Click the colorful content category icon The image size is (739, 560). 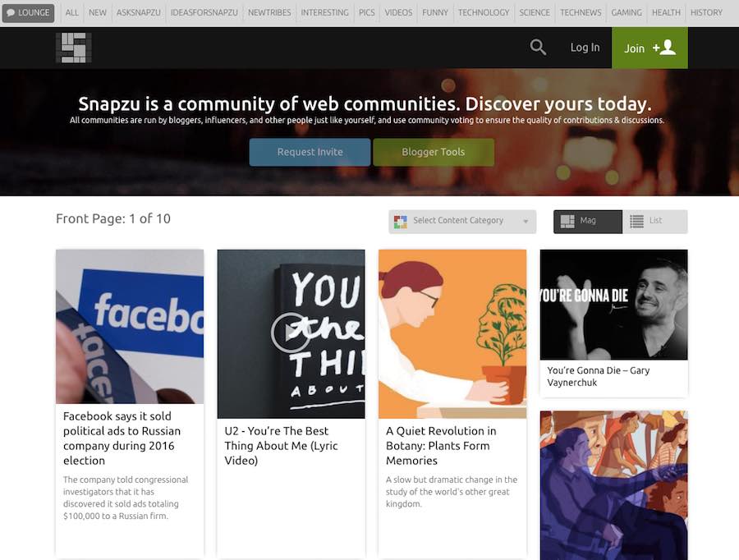[x=401, y=221]
